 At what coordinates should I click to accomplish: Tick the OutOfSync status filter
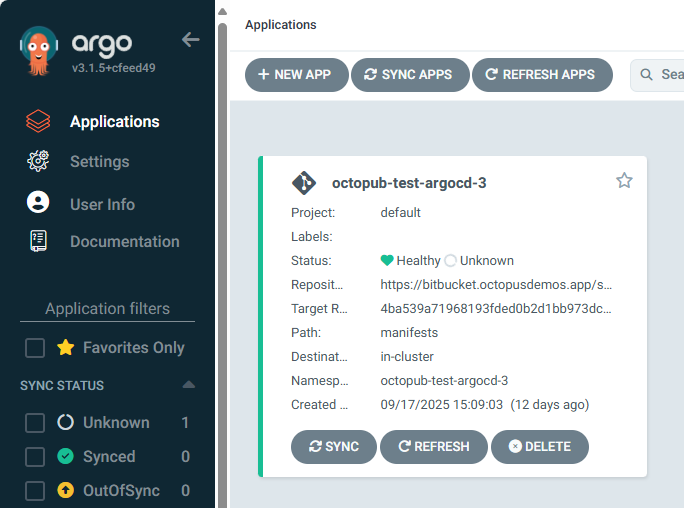tap(35, 491)
